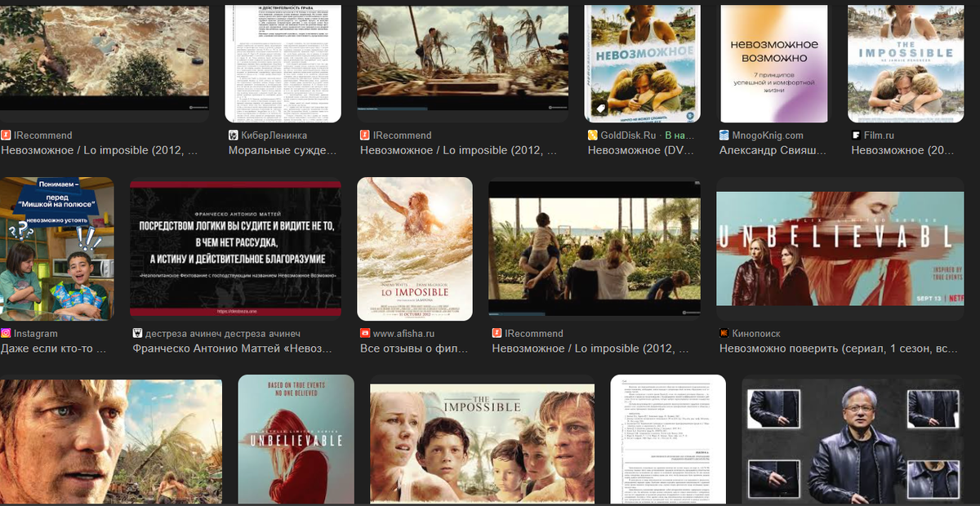This screenshot has width=980, height=506.
Task: Click the дестреза ачинеч source favicon
Action: pos(137,334)
